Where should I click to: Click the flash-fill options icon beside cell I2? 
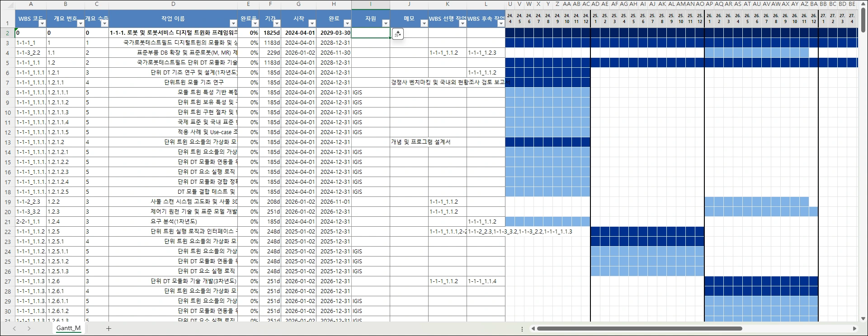[397, 34]
